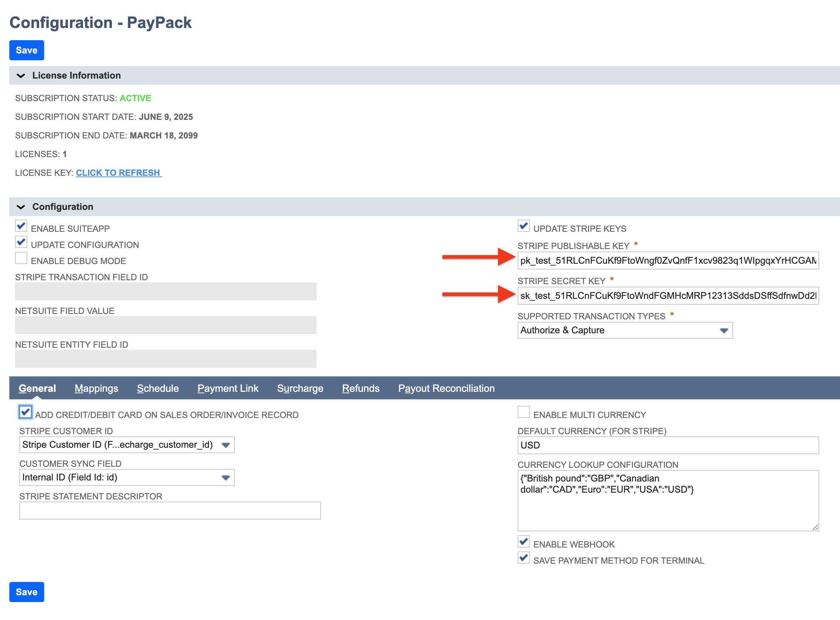Screen dimensions: 840x620
Task: Switch to the Mappings tab
Action: click(97, 389)
